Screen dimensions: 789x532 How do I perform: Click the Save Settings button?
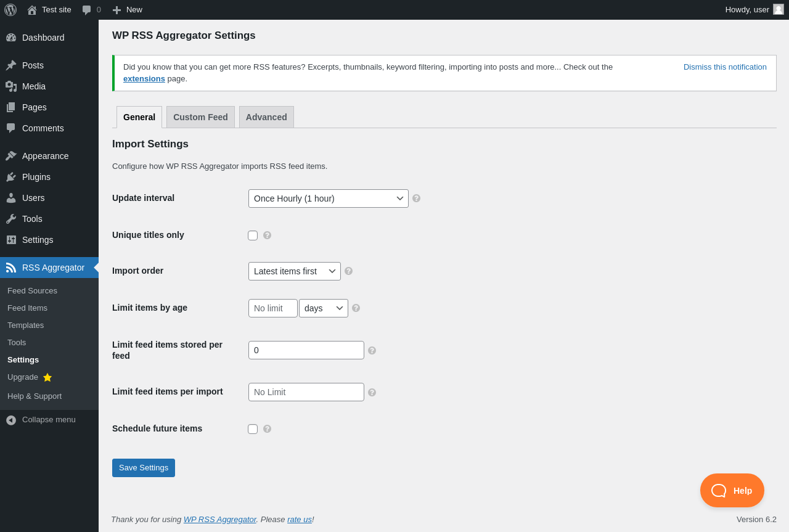[x=144, y=468]
